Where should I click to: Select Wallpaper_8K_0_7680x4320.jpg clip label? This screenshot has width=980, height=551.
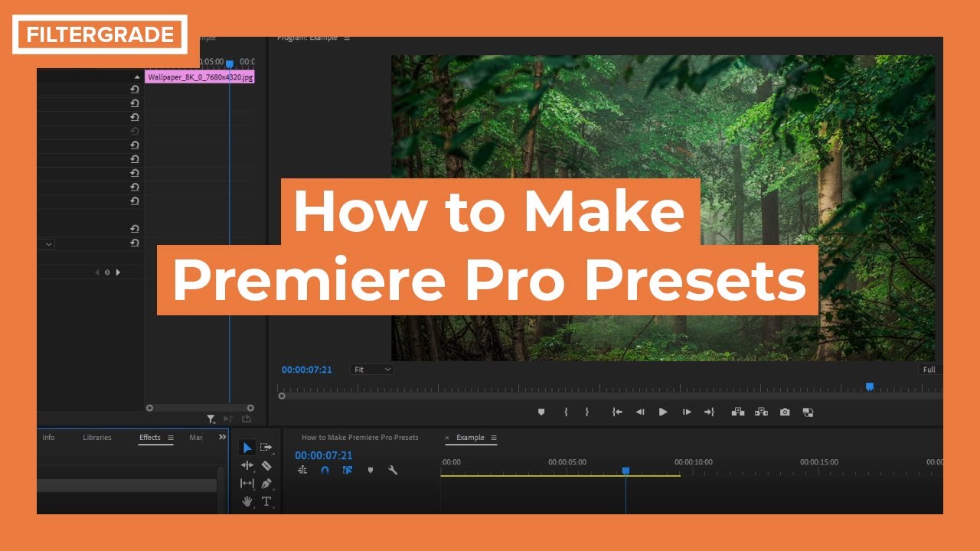[199, 77]
